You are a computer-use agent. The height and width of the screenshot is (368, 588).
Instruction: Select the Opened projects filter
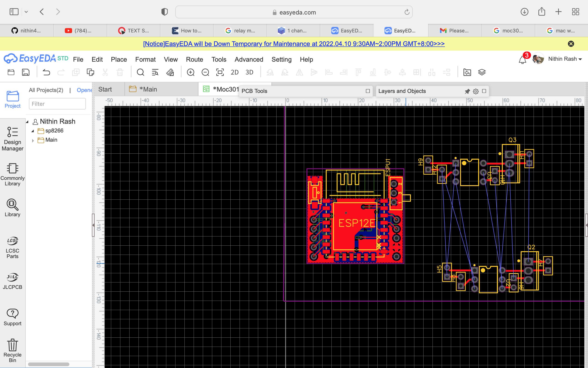[x=84, y=90]
